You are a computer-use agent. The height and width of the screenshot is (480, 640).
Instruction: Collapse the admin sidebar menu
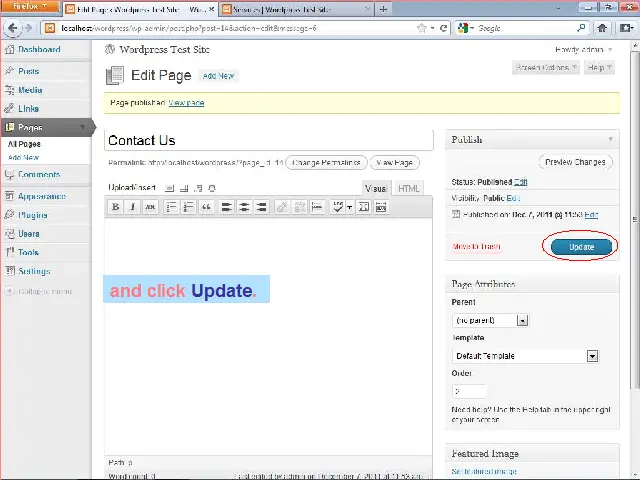(38, 291)
